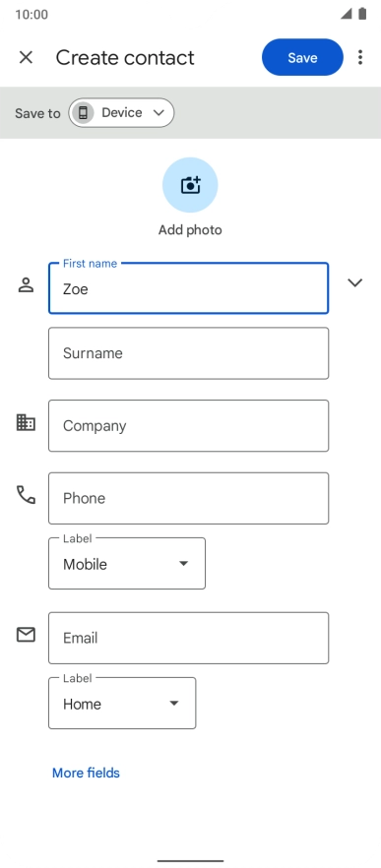Viewport: 381px width, 868px height.
Task: Tap the device icon in Save to chip
Action: (83, 113)
